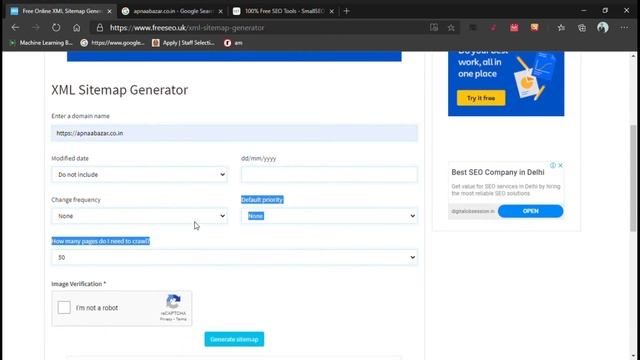This screenshot has height=360, width=640.
Task: Check the I'm not a robot box
Action: pos(64,307)
